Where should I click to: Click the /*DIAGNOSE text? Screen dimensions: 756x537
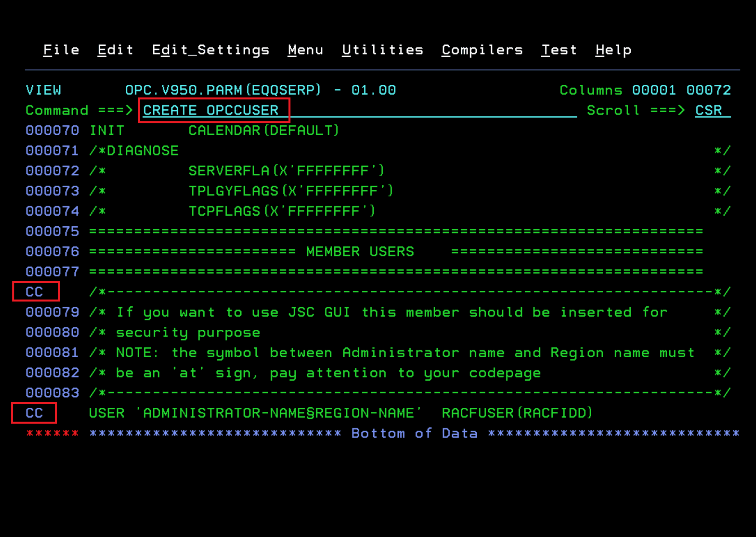134,151
